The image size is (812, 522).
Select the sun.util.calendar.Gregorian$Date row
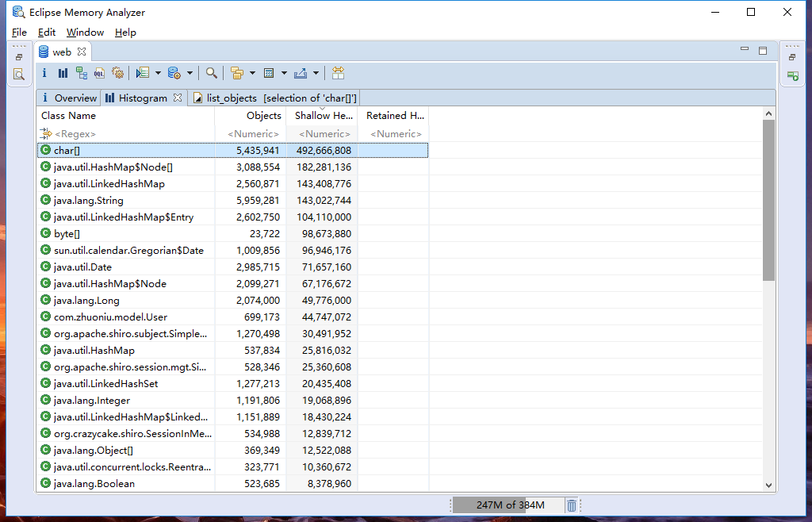(232, 250)
